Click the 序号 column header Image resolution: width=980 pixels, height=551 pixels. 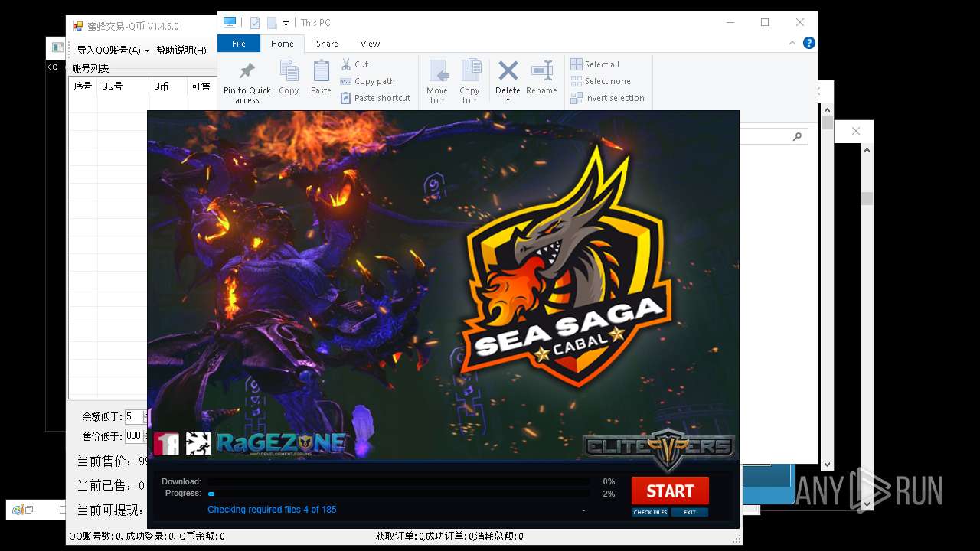[x=83, y=86]
